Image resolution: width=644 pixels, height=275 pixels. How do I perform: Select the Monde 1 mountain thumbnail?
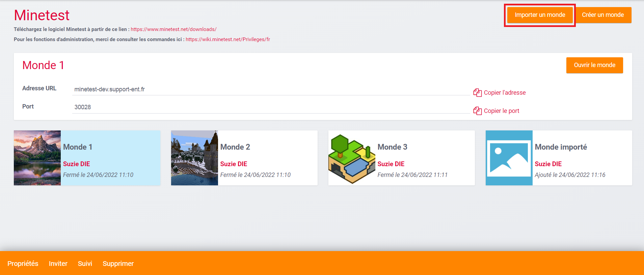click(37, 158)
